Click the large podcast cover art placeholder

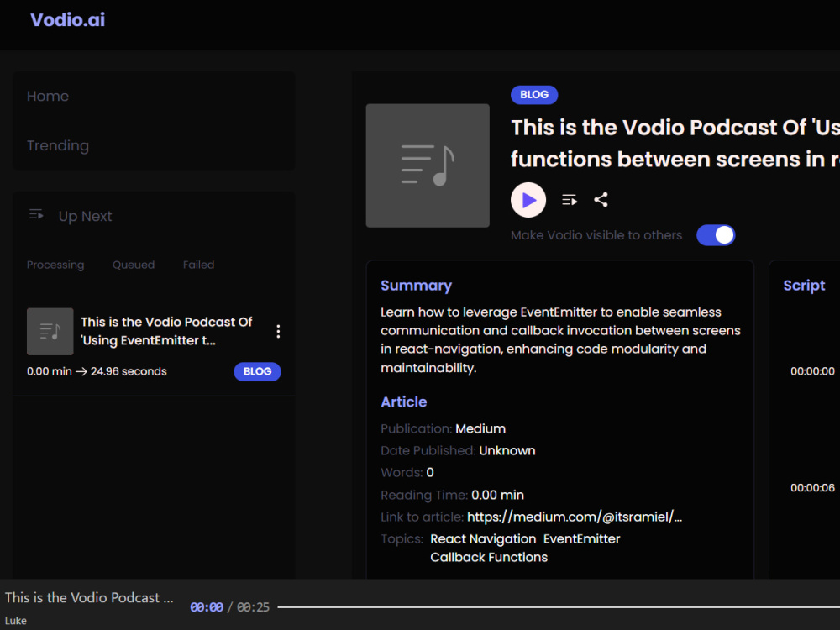(428, 165)
